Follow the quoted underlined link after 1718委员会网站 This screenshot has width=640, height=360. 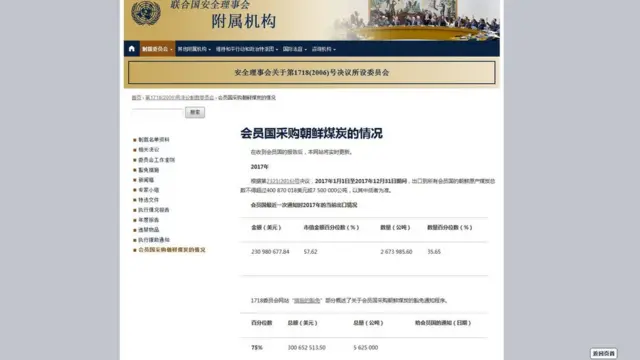click(307, 300)
